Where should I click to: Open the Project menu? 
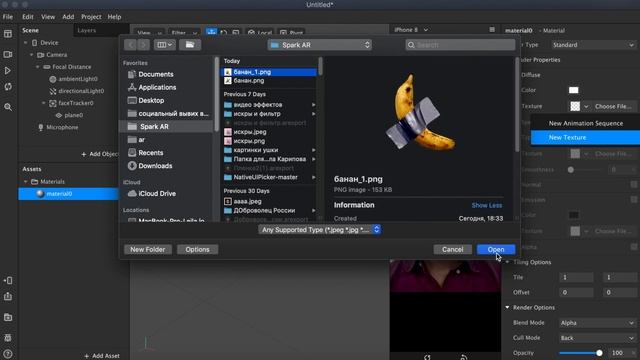(91, 17)
